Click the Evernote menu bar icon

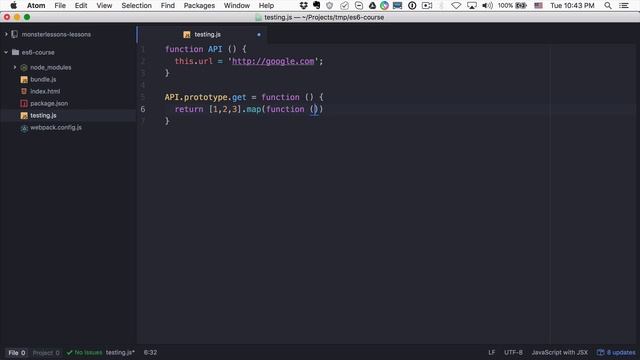pos(316,5)
